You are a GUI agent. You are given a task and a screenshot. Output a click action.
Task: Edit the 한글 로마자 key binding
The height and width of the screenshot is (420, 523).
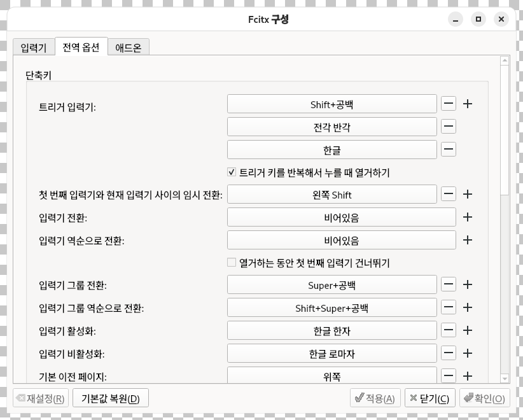tap(332, 353)
